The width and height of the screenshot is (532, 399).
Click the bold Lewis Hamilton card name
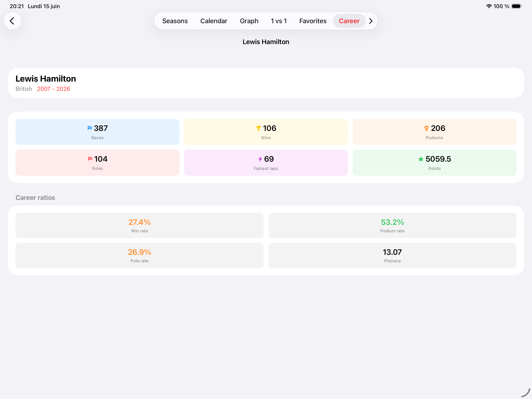pos(46,79)
